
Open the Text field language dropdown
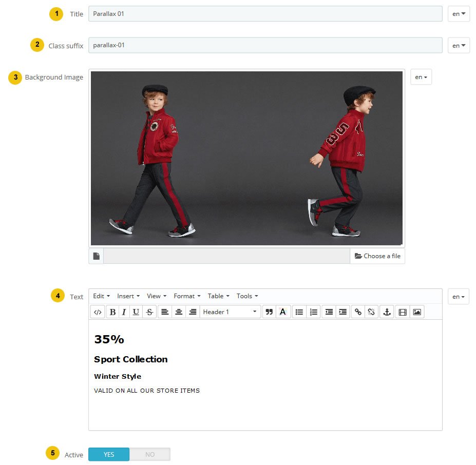(x=459, y=297)
